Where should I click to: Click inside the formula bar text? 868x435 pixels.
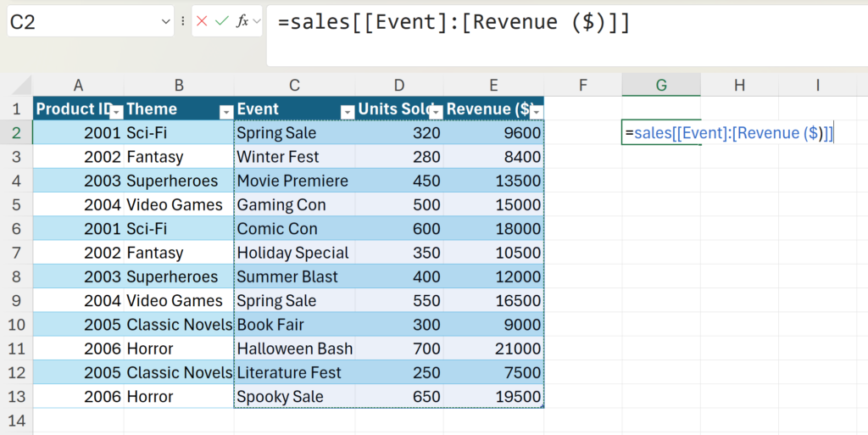pyautogui.click(x=509, y=23)
